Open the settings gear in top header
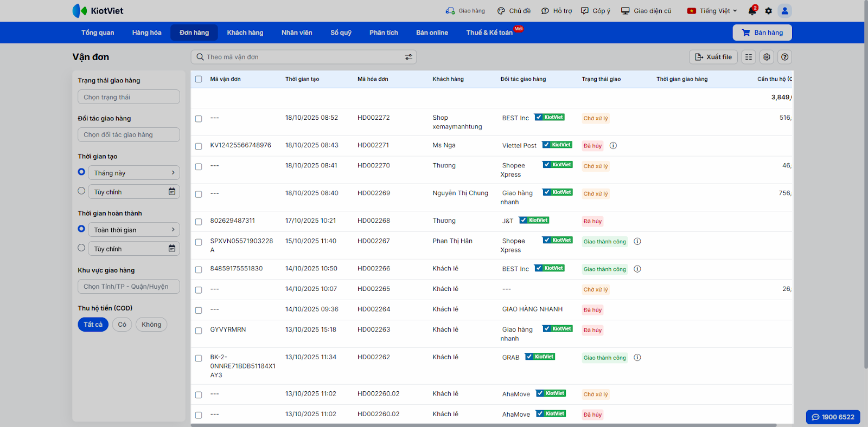The width and height of the screenshot is (868, 427). (x=768, y=11)
